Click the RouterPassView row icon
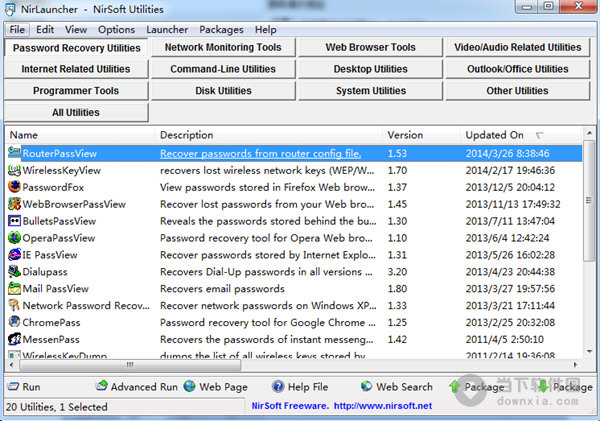The width and height of the screenshot is (600, 421). pyautogui.click(x=14, y=153)
